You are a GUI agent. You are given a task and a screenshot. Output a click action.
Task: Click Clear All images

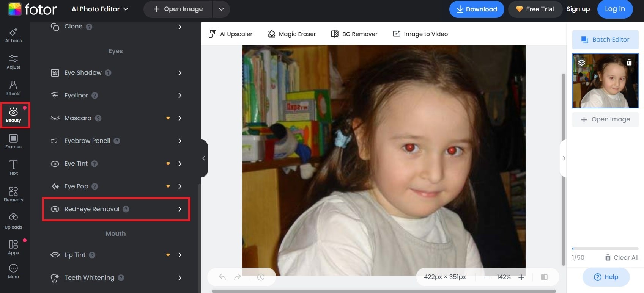pos(622,257)
